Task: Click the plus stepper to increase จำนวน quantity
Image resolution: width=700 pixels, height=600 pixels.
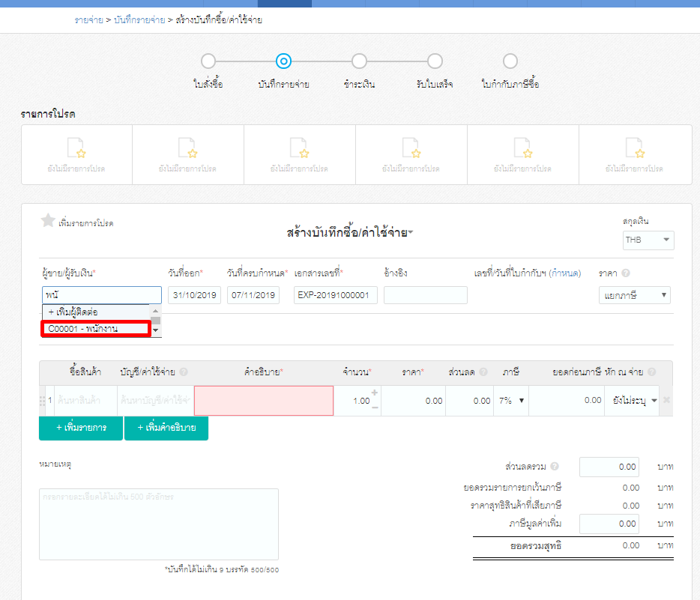Action: click(x=373, y=392)
